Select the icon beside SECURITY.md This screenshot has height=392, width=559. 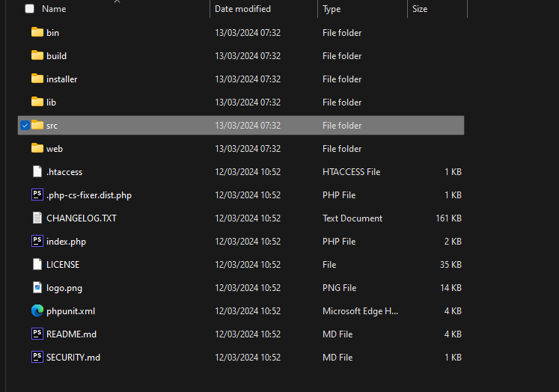point(37,357)
